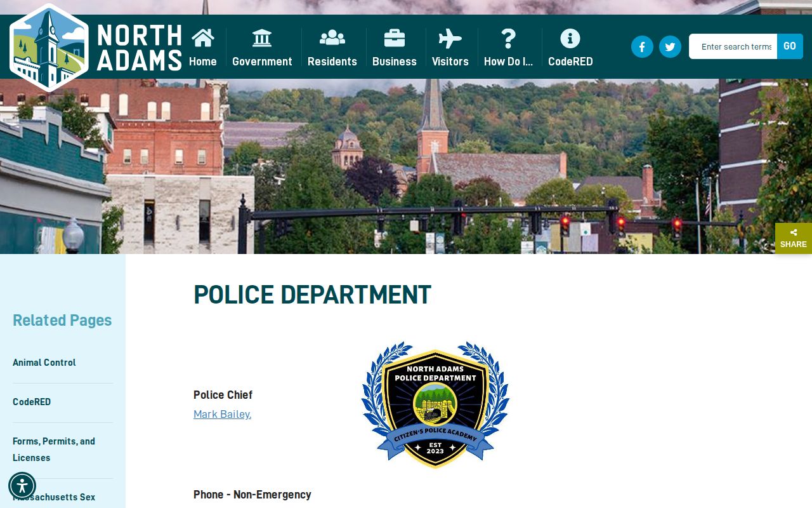Click the Police Chief label
Image resolution: width=812 pixels, height=508 pixels.
(x=223, y=395)
